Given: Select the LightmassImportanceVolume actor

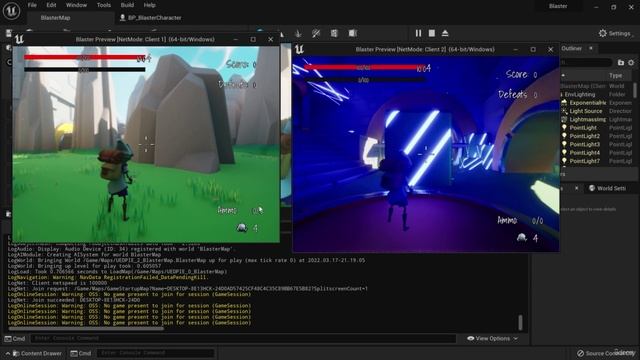Looking at the screenshot, I should (x=596, y=120).
